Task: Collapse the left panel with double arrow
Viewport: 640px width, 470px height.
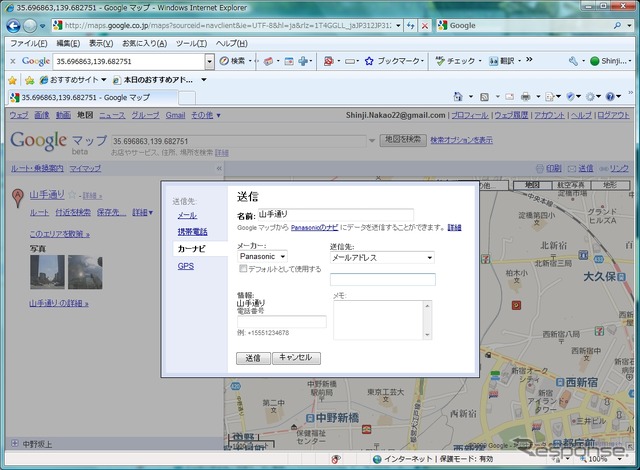Action: [x=219, y=168]
